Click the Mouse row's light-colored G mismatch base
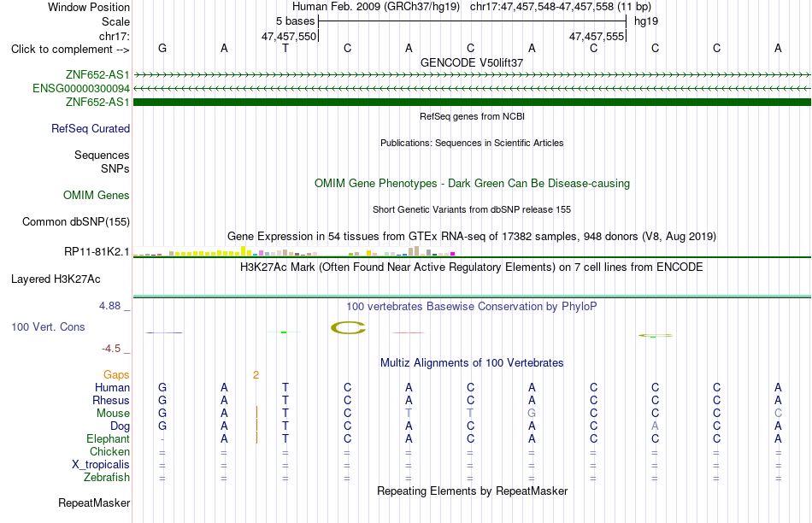Viewport: 812px width, 523px height. [x=532, y=414]
